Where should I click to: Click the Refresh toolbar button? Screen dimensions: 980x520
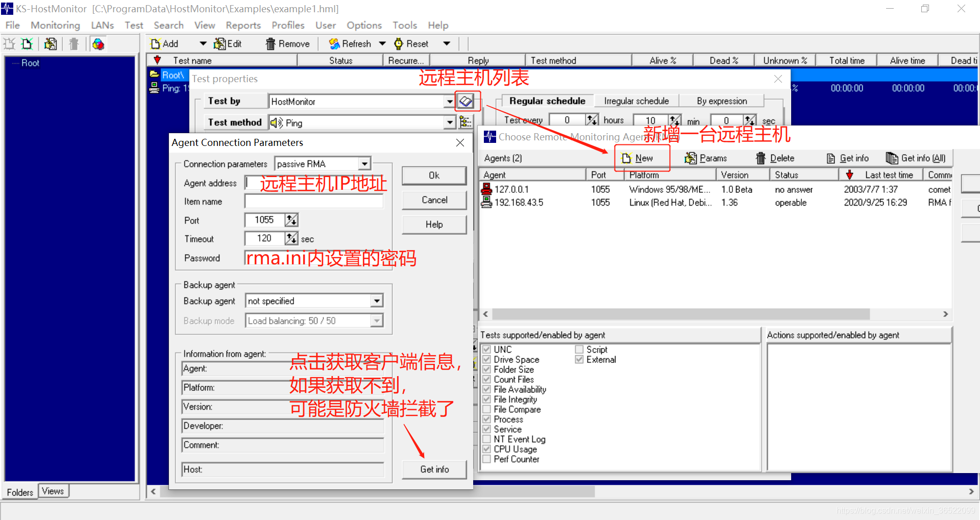(x=350, y=44)
